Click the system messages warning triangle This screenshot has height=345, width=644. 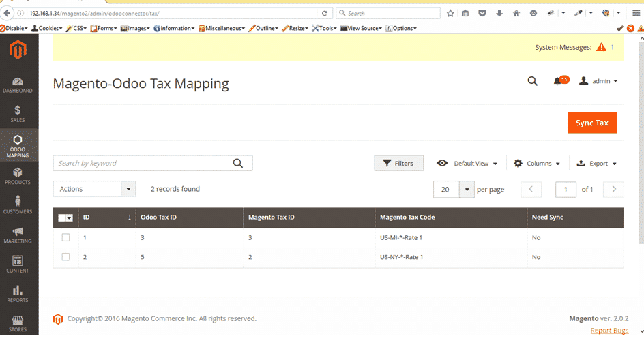pos(601,47)
